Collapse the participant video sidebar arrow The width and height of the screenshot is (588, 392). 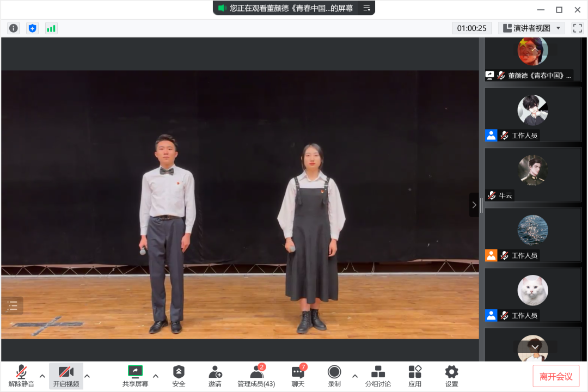(x=474, y=205)
